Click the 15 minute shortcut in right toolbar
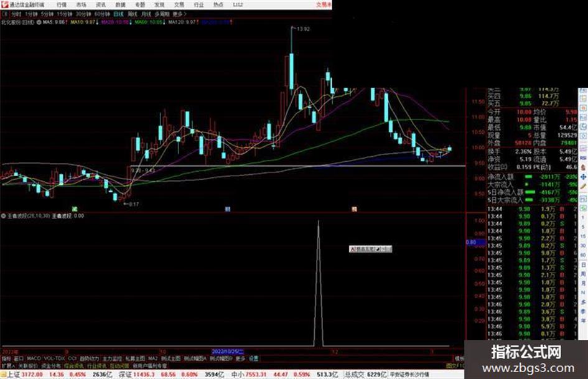The width and height of the screenshot is (588, 379). coord(583,236)
